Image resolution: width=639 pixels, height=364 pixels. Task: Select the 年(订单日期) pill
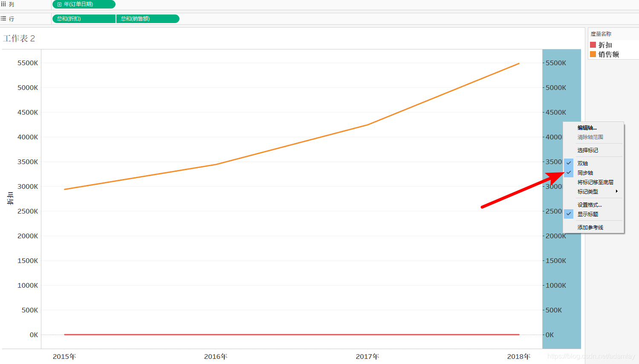[x=84, y=4]
